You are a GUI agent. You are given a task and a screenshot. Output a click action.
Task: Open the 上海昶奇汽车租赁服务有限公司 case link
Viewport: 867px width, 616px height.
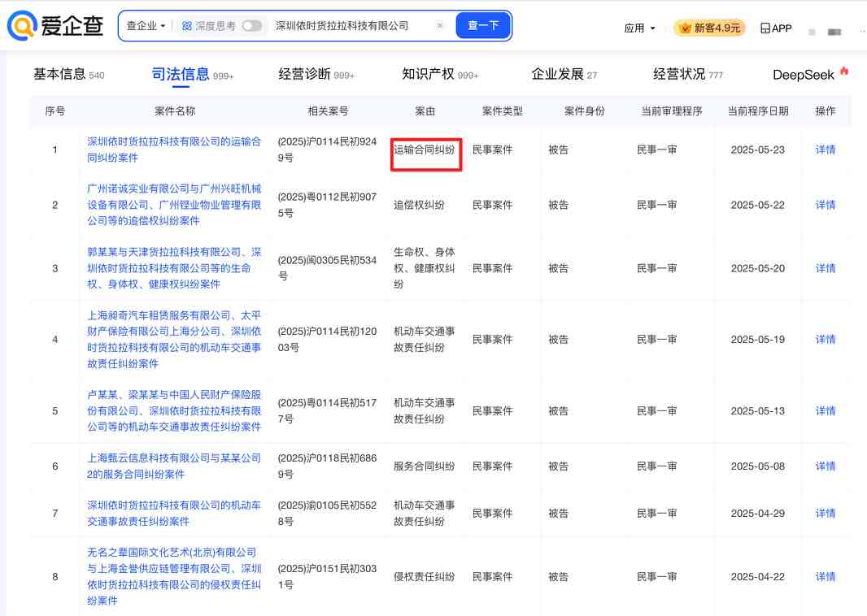click(x=174, y=339)
